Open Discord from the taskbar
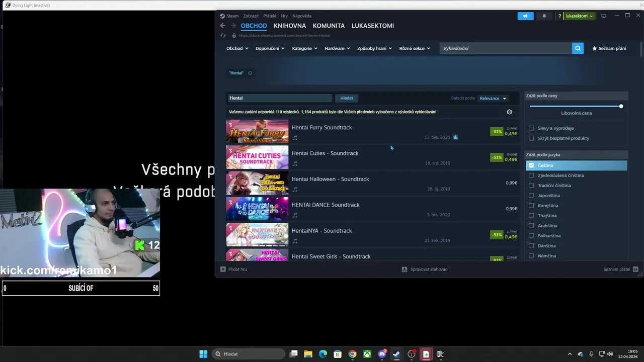This screenshot has height=362, width=644. [382, 354]
